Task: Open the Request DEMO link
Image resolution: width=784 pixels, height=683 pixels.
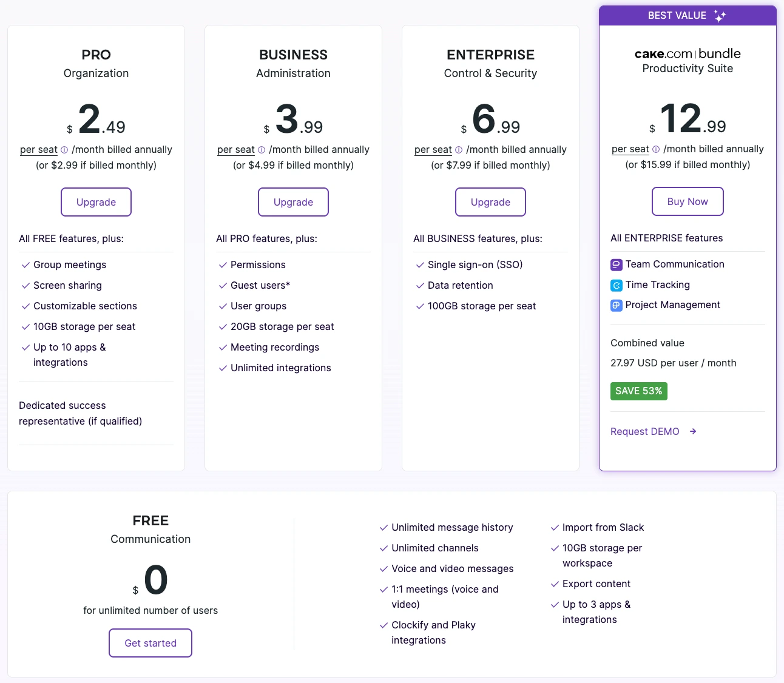Action: click(644, 431)
